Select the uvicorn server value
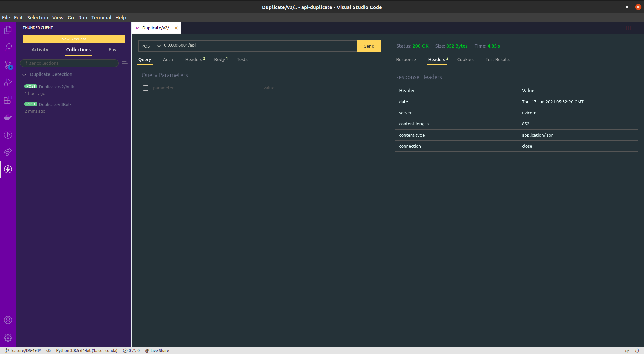The height and width of the screenshot is (354, 644). [529, 113]
